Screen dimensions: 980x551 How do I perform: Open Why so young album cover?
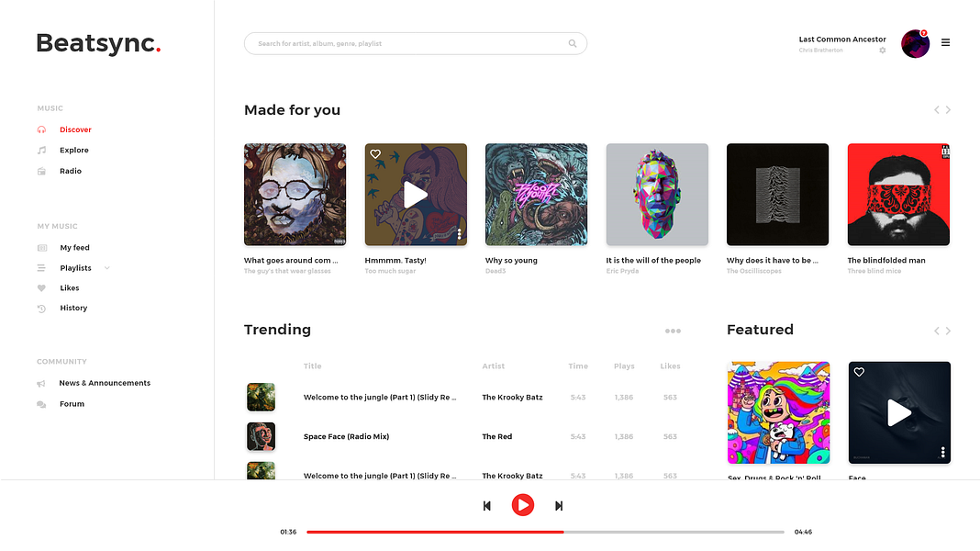click(536, 195)
